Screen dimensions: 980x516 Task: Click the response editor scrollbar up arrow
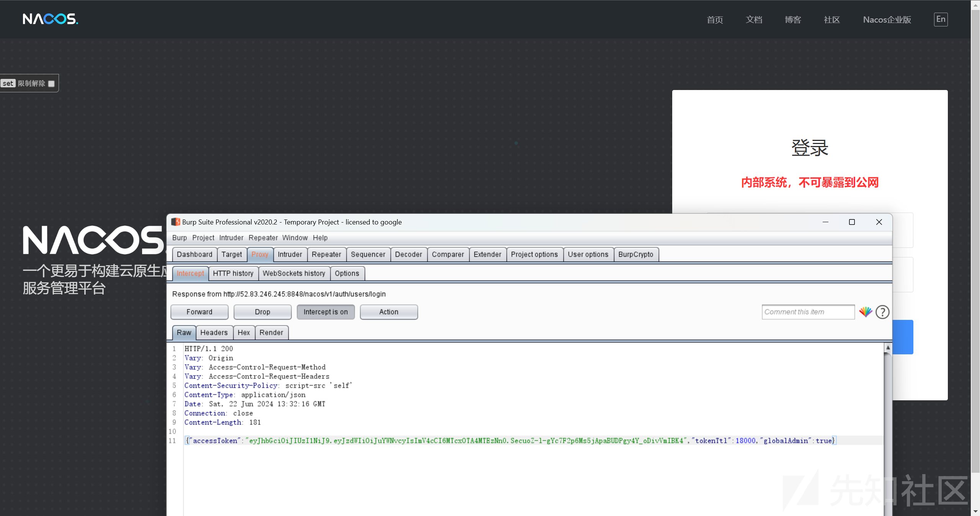888,347
